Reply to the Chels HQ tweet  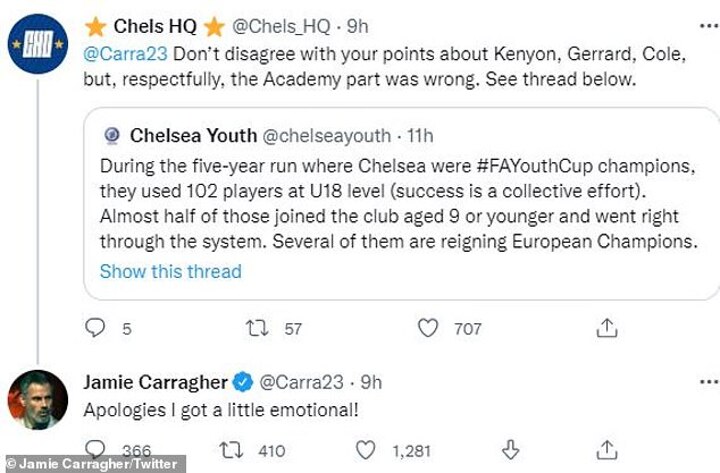click(96, 327)
